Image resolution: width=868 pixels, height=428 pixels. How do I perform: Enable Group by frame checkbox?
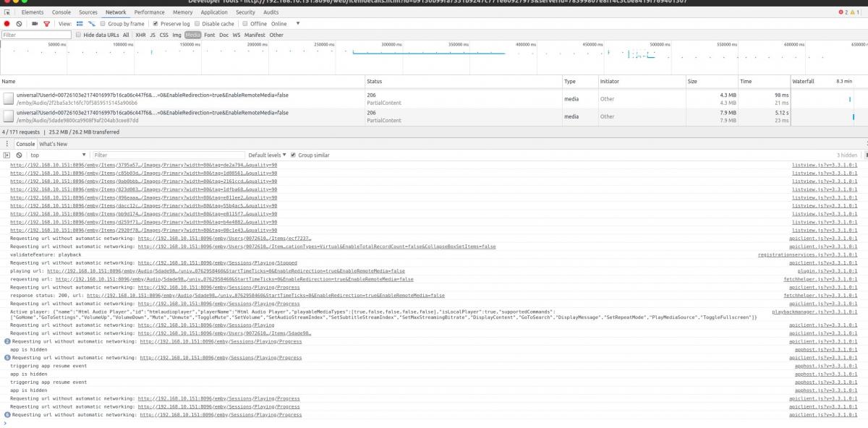[x=103, y=24]
